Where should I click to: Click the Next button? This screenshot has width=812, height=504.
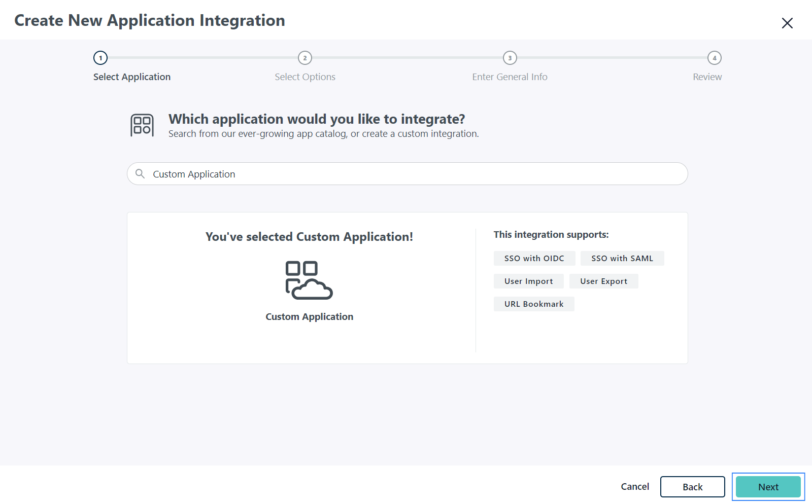point(768,487)
